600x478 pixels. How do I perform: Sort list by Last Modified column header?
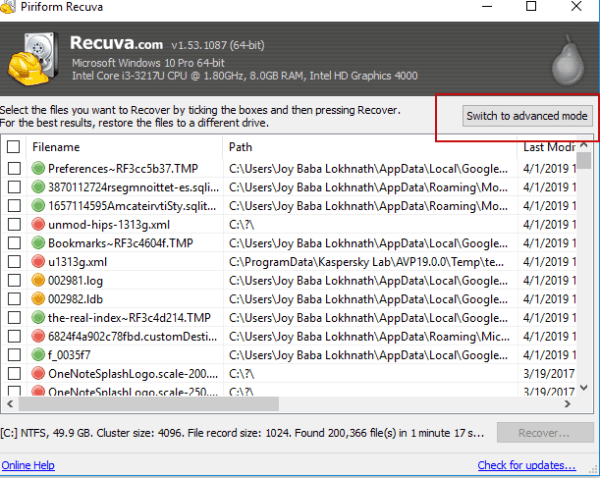[547, 147]
